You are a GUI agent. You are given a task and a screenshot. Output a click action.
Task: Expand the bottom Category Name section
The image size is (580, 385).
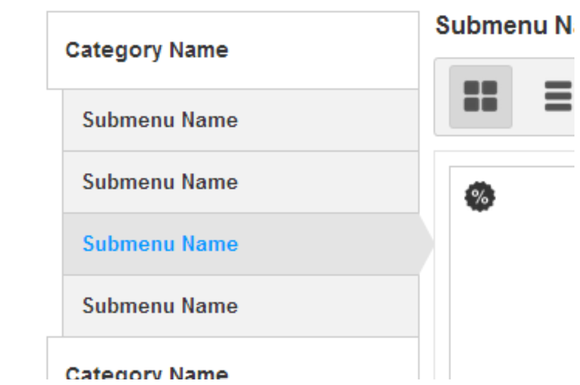click(233, 358)
